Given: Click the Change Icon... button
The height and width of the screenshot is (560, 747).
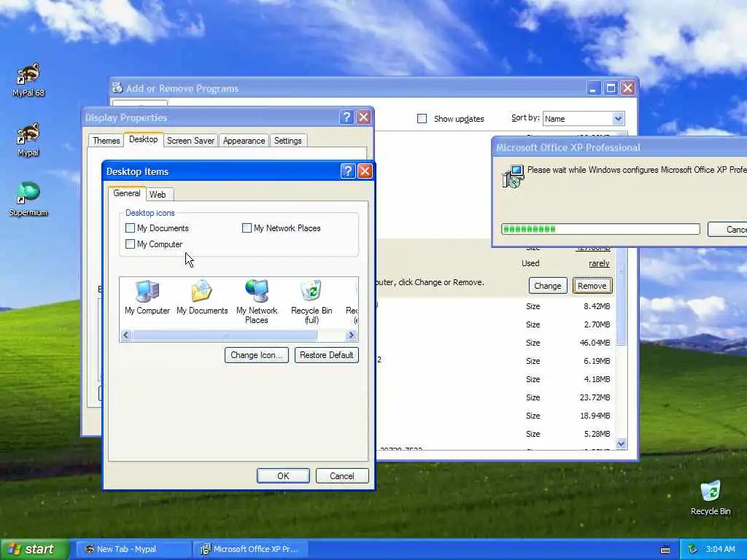Looking at the screenshot, I should 257,355.
